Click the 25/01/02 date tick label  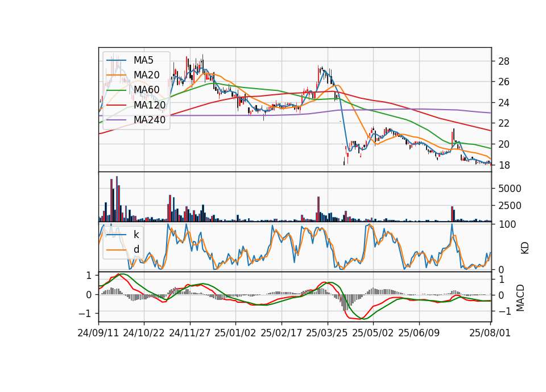point(235,333)
